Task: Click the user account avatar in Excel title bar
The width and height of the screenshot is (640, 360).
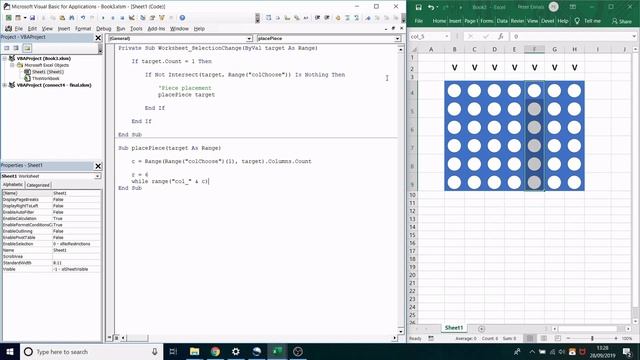Action: [554, 7]
